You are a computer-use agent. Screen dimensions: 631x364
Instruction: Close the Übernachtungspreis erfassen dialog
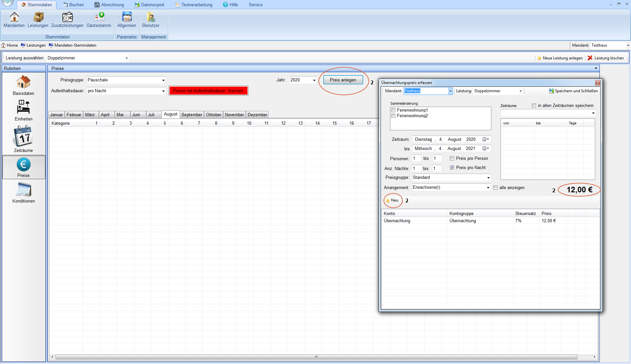(598, 83)
